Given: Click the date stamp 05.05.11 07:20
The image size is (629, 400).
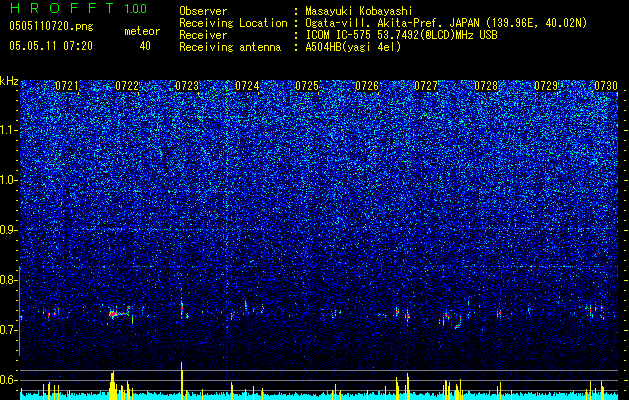Looking at the screenshot, I should pos(51,46).
